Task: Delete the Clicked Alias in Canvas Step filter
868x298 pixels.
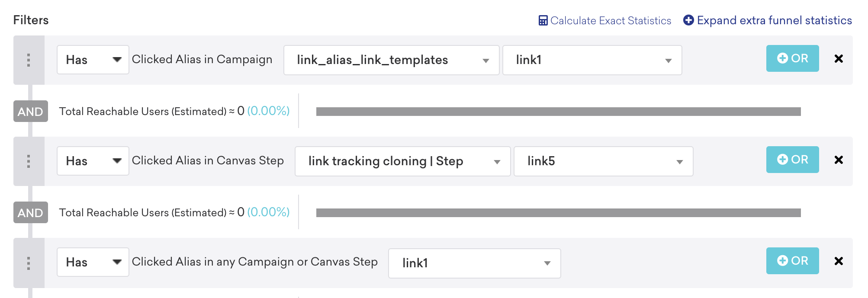Action: 839,160
